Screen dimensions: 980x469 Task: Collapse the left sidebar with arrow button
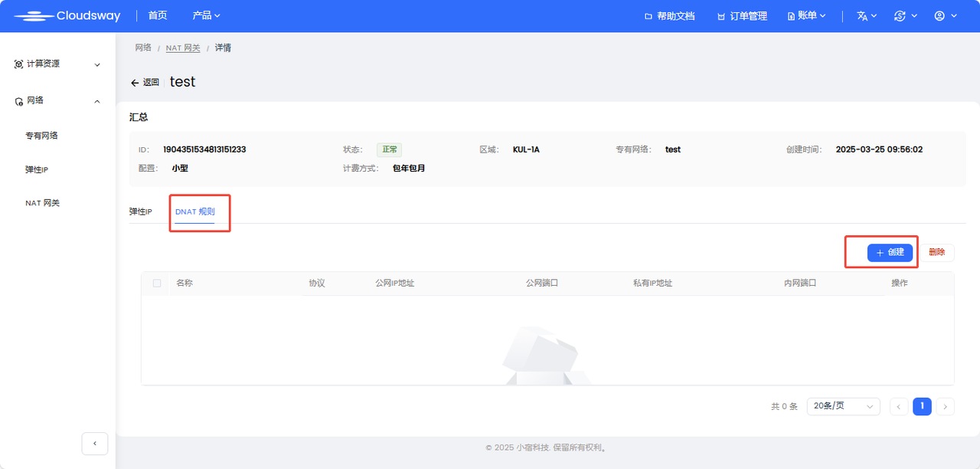point(94,444)
